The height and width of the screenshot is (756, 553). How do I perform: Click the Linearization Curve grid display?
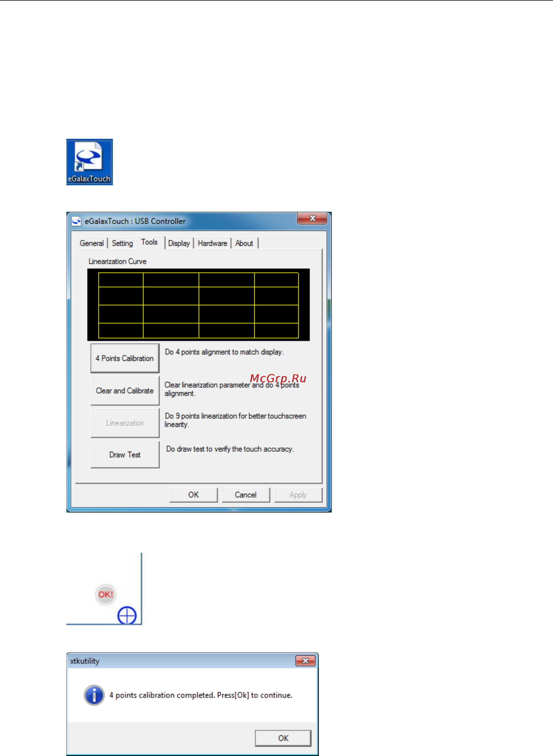point(198,305)
